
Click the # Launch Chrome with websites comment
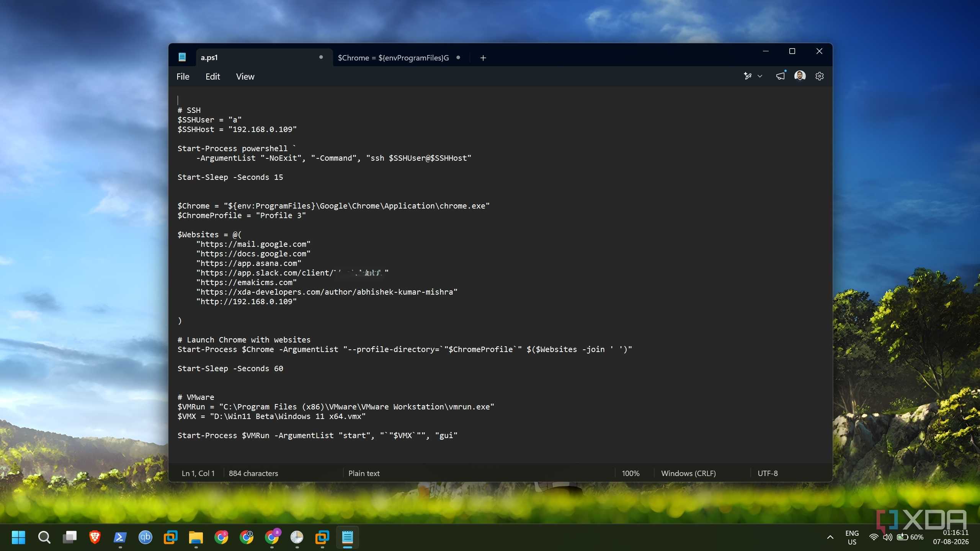point(244,340)
